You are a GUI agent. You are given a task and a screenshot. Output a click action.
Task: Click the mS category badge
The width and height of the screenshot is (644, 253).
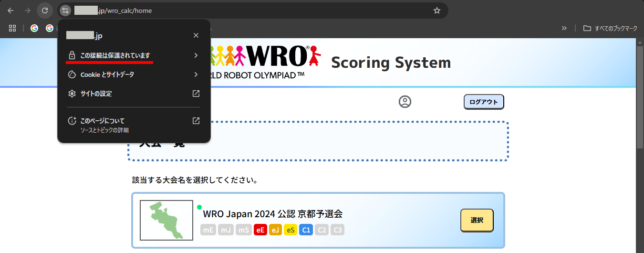[244, 230]
